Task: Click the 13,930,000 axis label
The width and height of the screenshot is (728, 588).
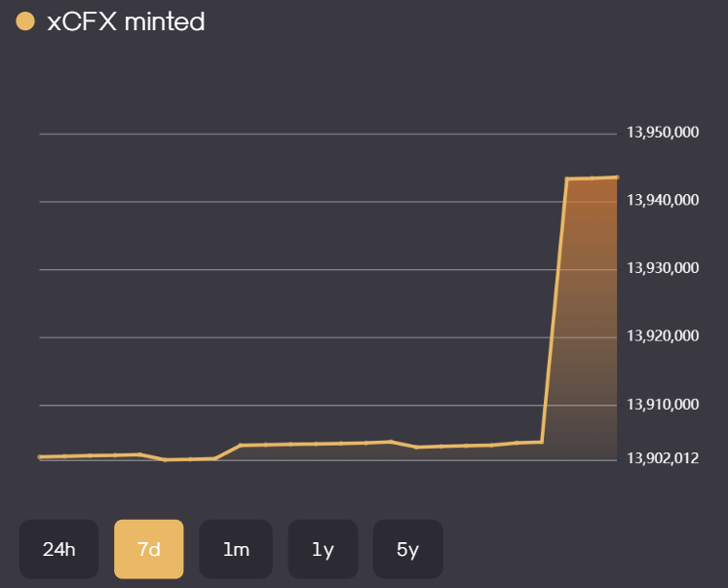Action: click(x=663, y=269)
